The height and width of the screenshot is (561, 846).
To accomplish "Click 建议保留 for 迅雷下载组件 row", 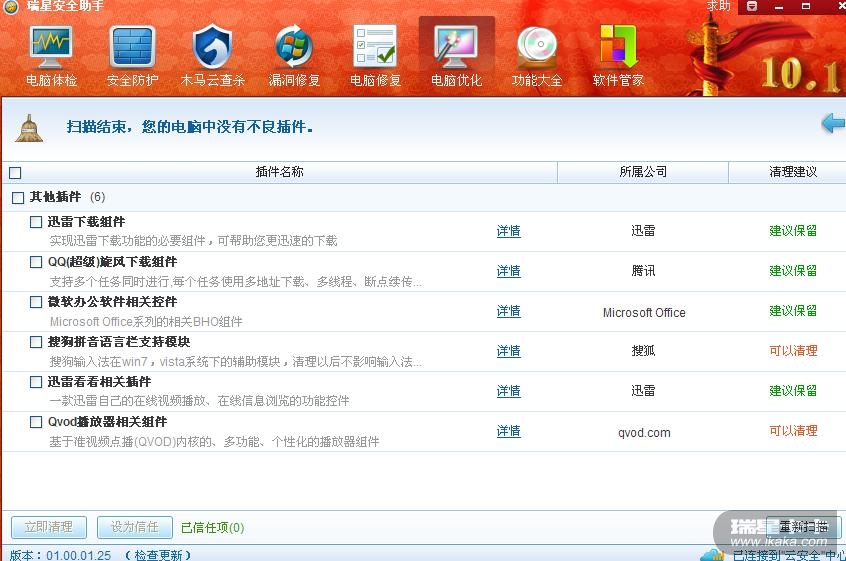I will (793, 231).
